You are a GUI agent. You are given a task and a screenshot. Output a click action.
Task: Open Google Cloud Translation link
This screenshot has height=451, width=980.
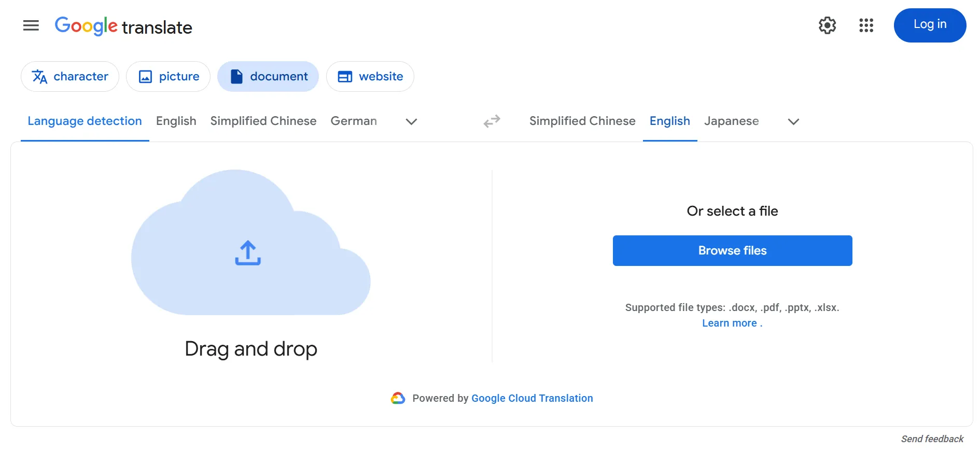[532, 398]
